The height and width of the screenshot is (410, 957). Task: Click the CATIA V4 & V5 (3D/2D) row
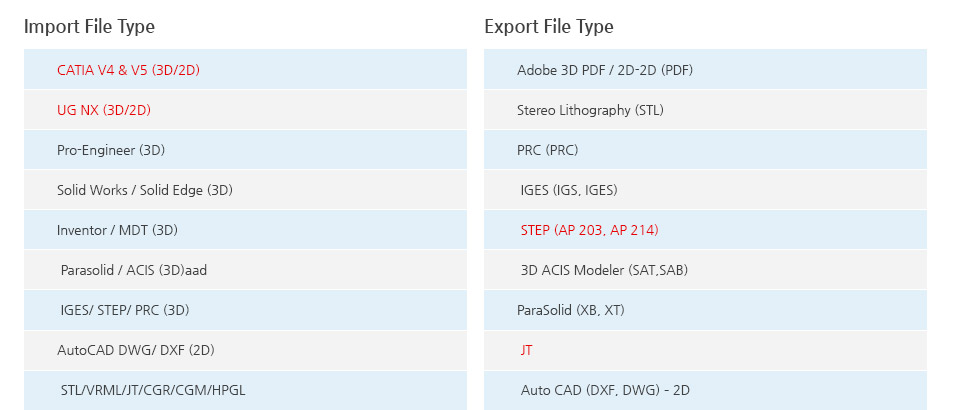point(129,70)
